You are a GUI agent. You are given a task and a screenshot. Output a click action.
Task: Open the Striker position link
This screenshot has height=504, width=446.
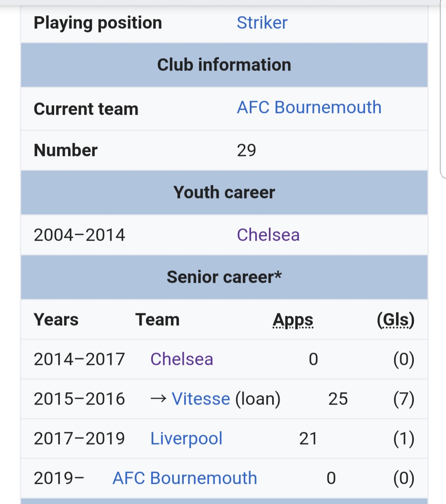coord(262,23)
